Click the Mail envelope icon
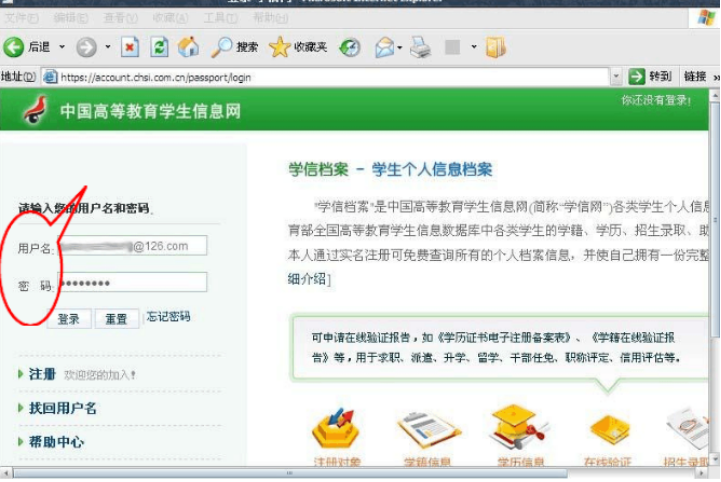The width and height of the screenshot is (721, 482). 384,47
